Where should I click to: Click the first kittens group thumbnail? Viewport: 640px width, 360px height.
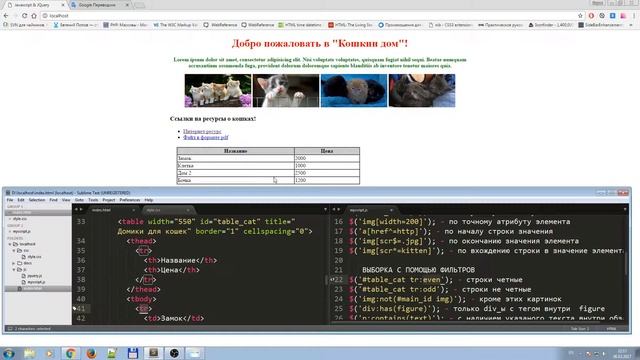tap(218, 91)
